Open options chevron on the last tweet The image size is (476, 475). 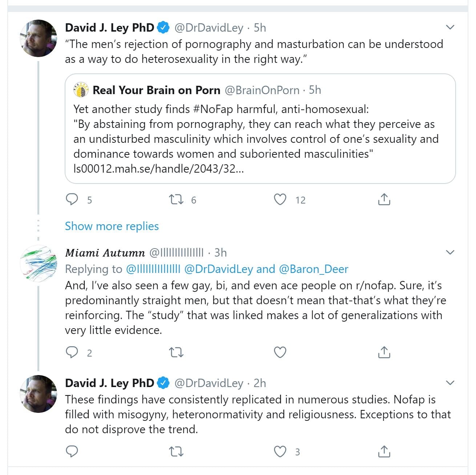(x=450, y=383)
